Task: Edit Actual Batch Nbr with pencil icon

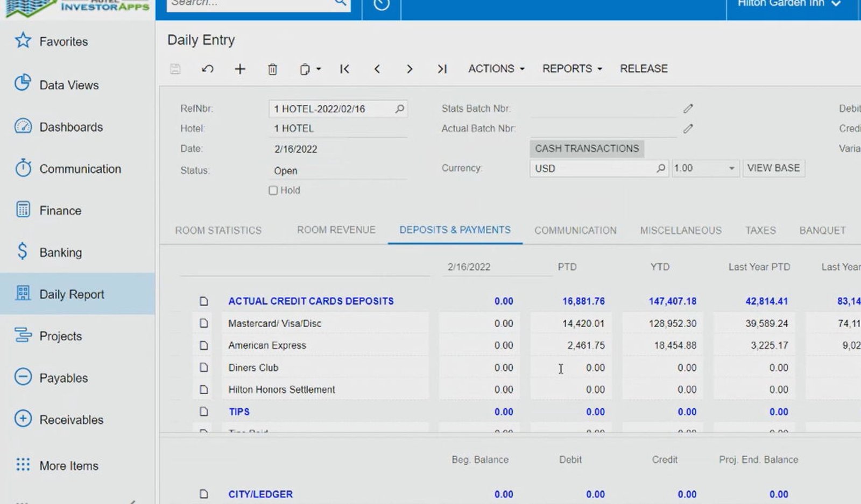Action: coord(688,129)
